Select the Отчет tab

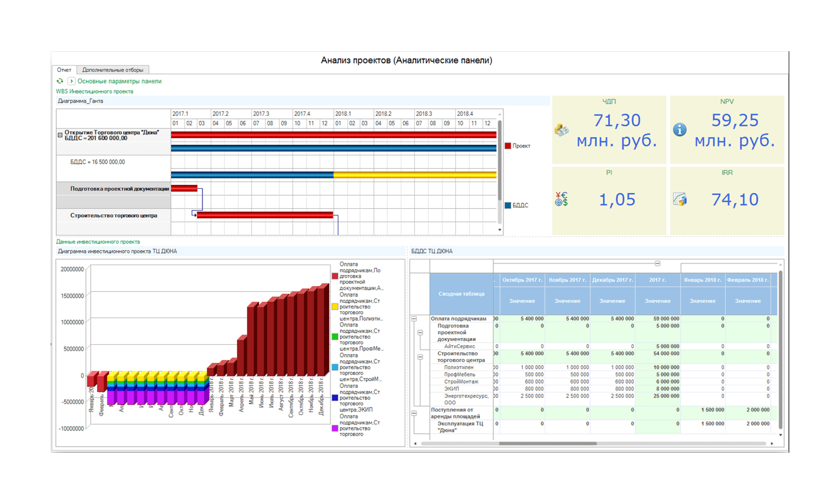[x=64, y=70]
